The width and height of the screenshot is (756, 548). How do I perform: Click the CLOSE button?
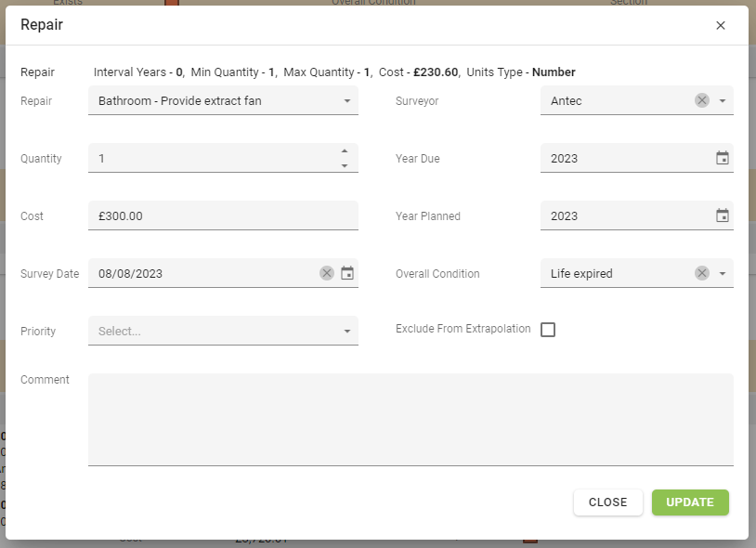point(608,502)
